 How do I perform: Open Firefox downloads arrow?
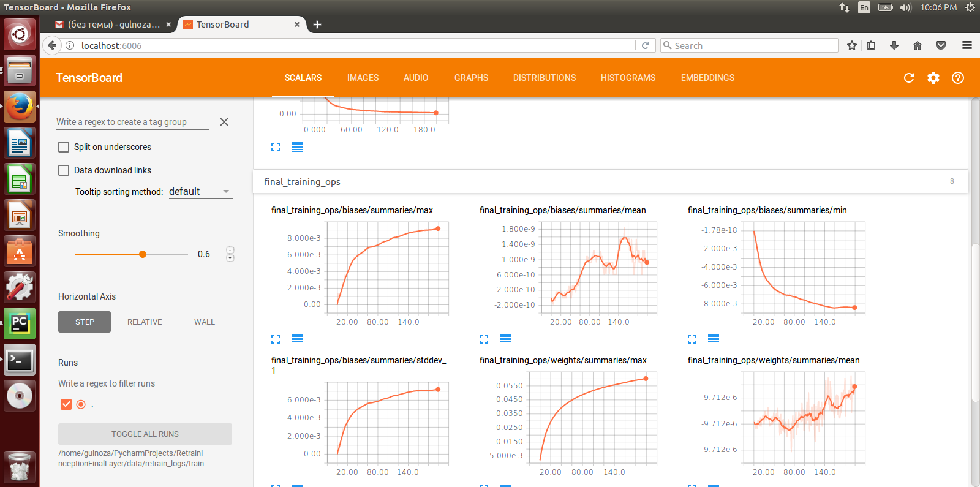894,45
